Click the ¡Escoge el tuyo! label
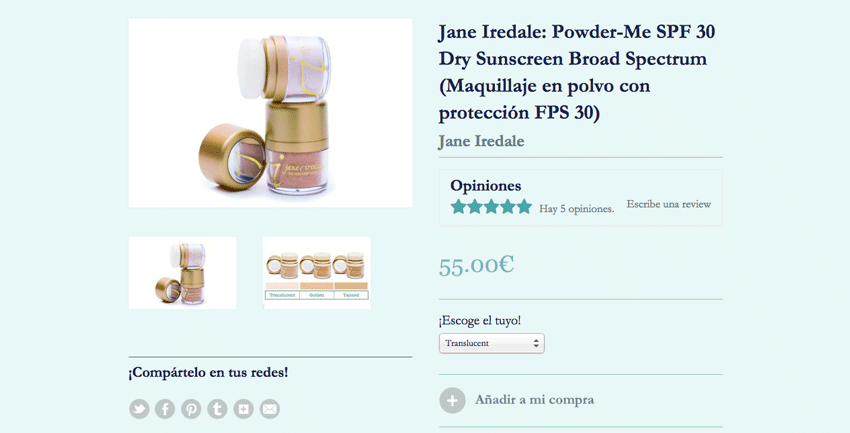The image size is (850, 433). point(480,320)
